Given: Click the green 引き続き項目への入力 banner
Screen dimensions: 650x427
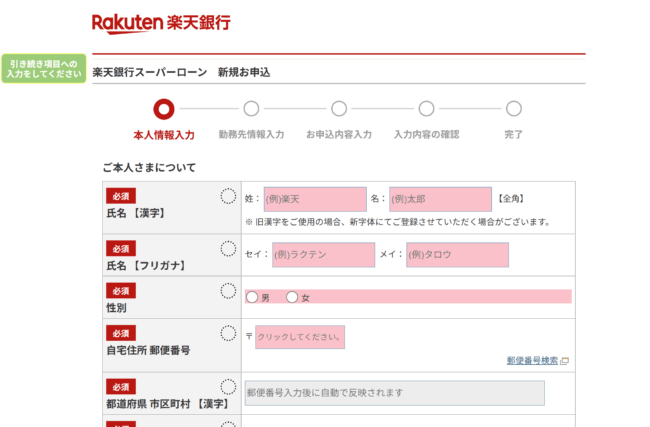Looking at the screenshot, I should pos(43,68).
